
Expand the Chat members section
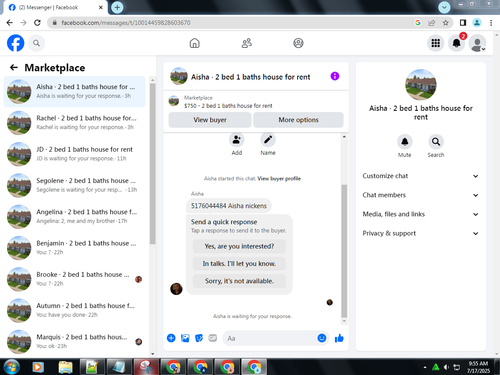coord(421,195)
